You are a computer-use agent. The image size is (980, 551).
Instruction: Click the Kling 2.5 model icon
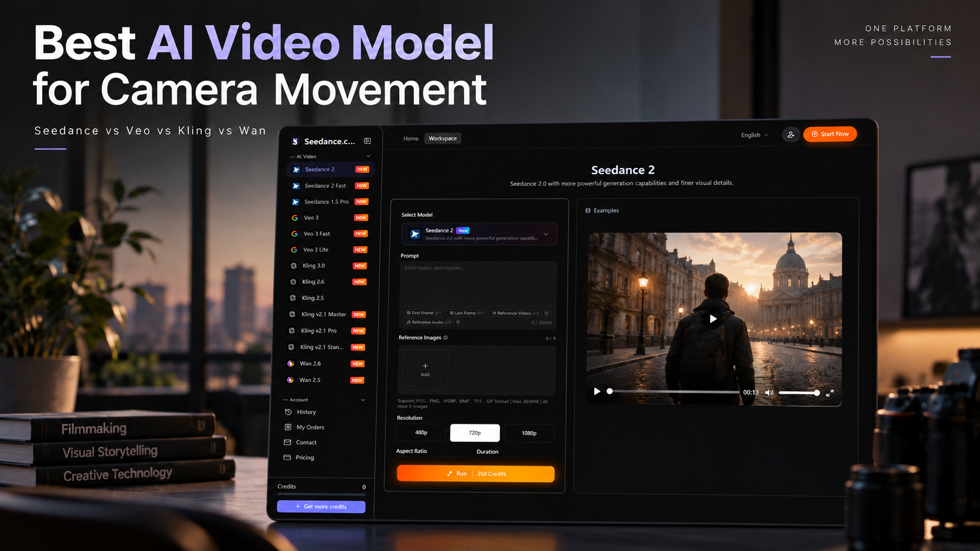tap(293, 298)
